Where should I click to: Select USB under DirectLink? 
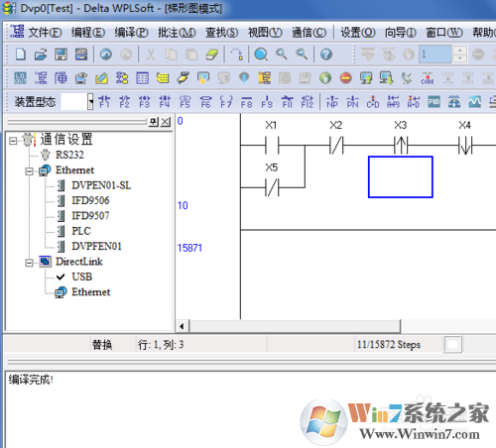point(82,277)
